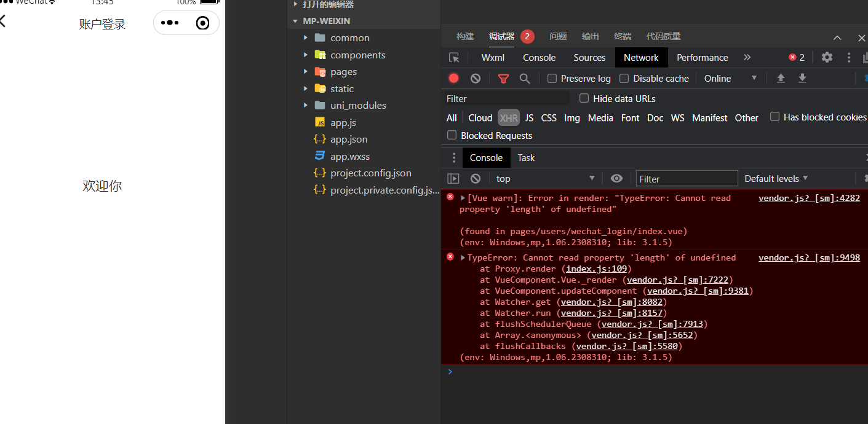Stop recording network log with red button
The image size is (868, 424).
pos(454,78)
